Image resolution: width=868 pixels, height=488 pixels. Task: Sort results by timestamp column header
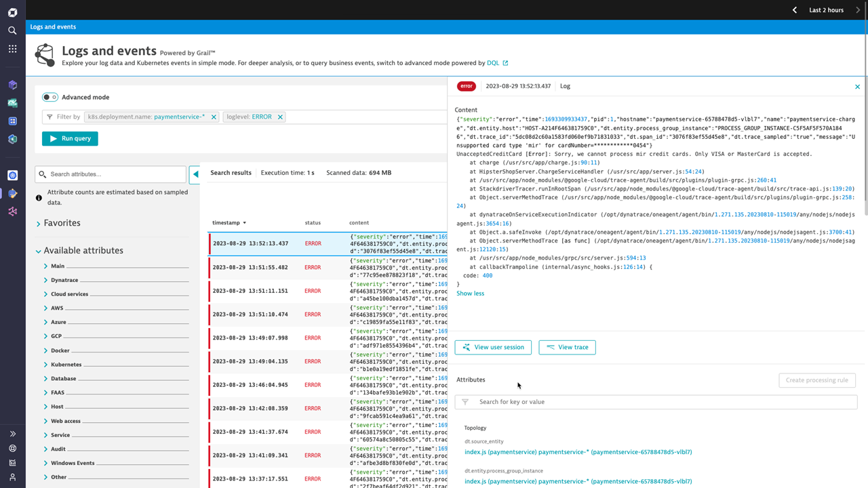coord(229,222)
